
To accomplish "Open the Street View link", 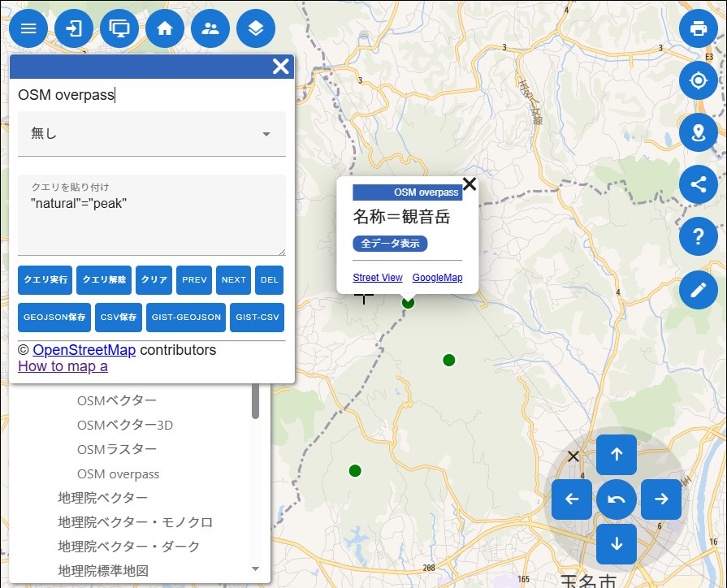I will [x=377, y=278].
